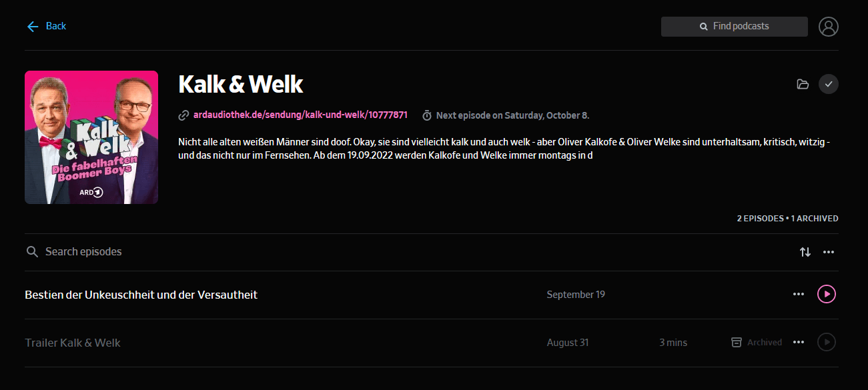
Task: Click the link chain icon
Action: (183, 115)
